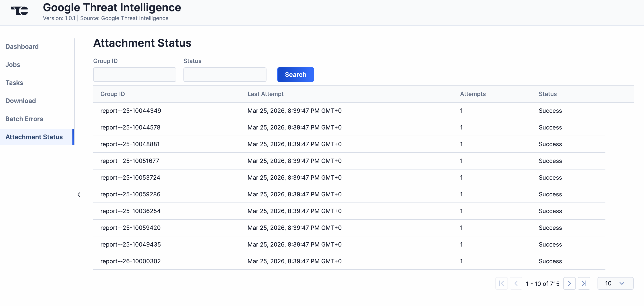
Task: Select the Tasks sidebar item
Action: 14,83
